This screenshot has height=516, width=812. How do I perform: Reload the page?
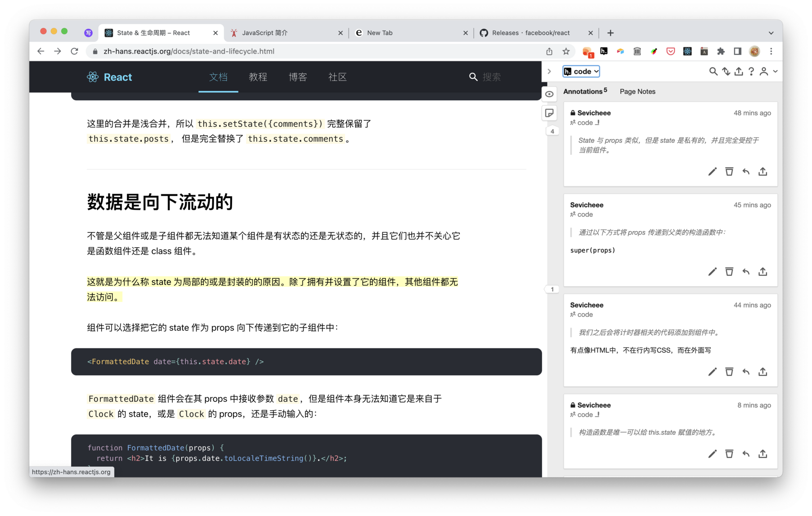(x=75, y=51)
